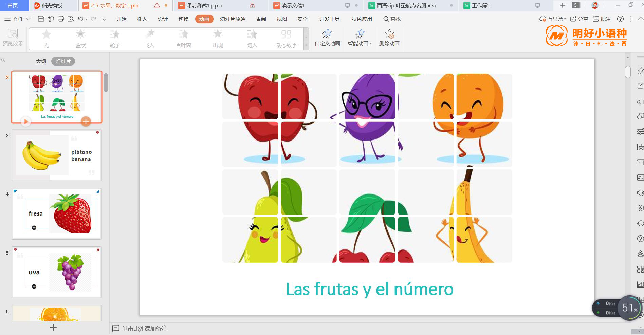Select the 百叶窗 blinds animation effect
This screenshot has height=335, width=644.
tap(183, 38)
